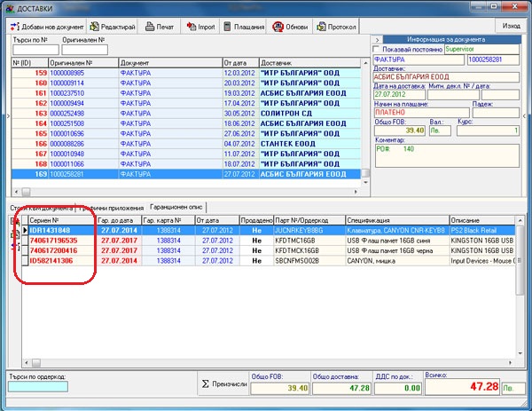Tick the checkbox beside serial 740617196535

pos(25,241)
